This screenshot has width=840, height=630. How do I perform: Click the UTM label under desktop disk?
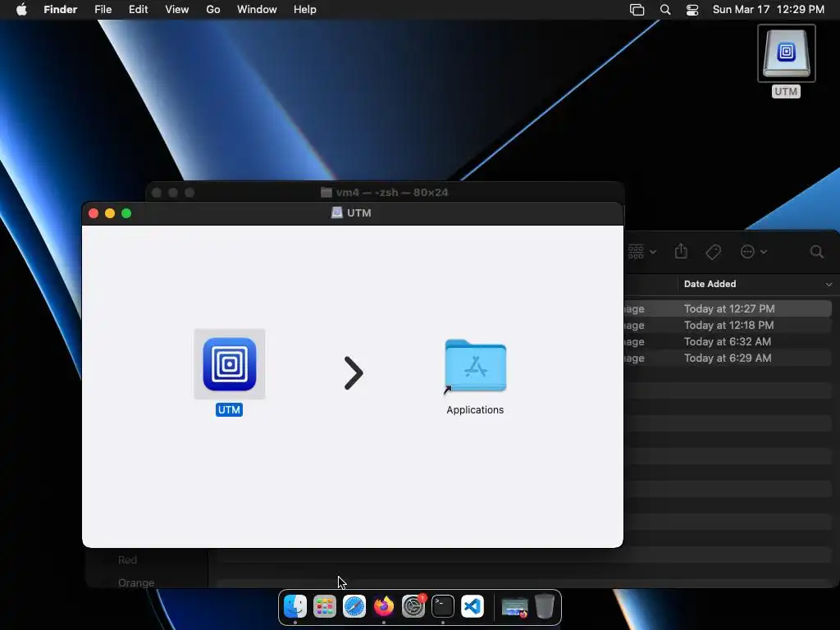point(786,92)
